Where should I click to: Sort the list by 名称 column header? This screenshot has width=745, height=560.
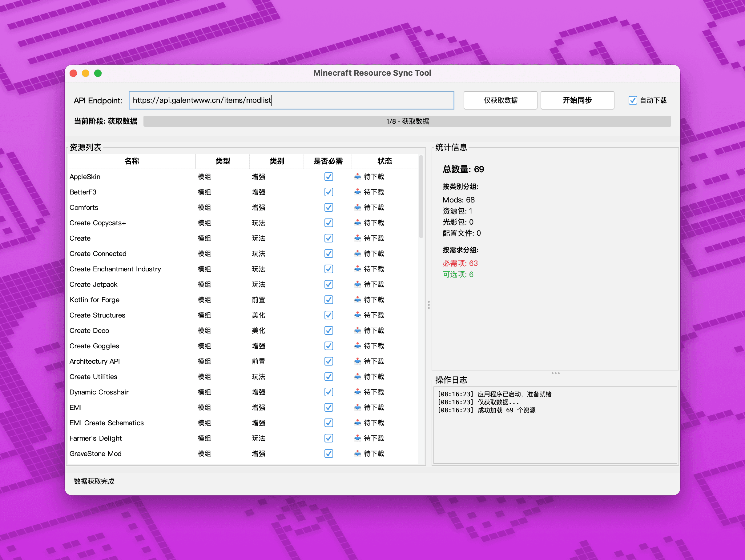tap(131, 161)
